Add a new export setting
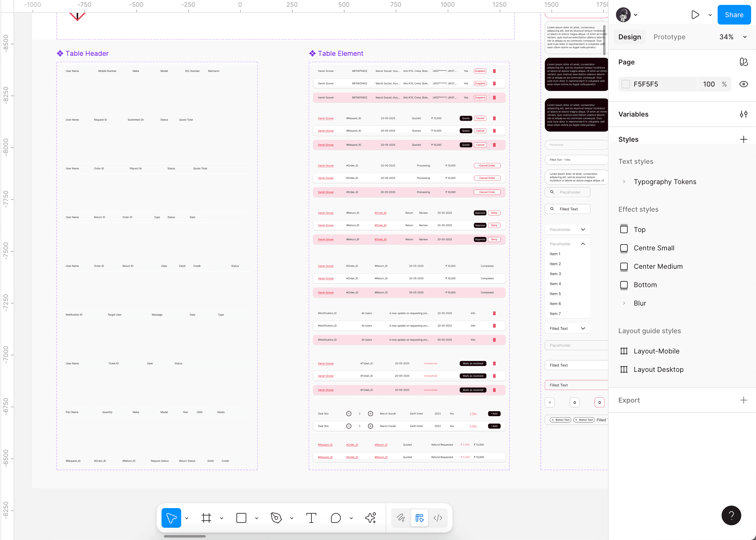 (x=743, y=400)
